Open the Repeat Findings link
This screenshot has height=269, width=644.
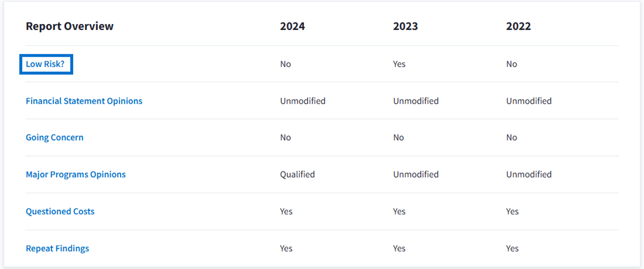click(57, 248)
